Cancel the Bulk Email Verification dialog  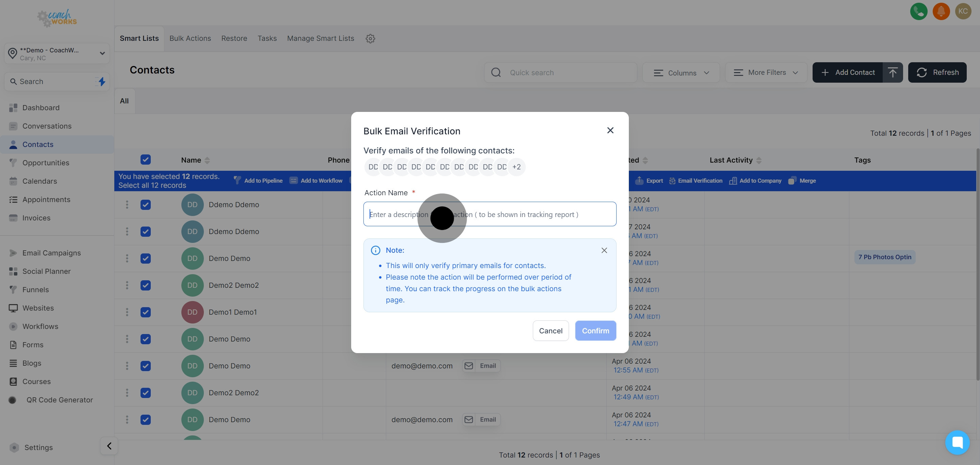point(550,331)
